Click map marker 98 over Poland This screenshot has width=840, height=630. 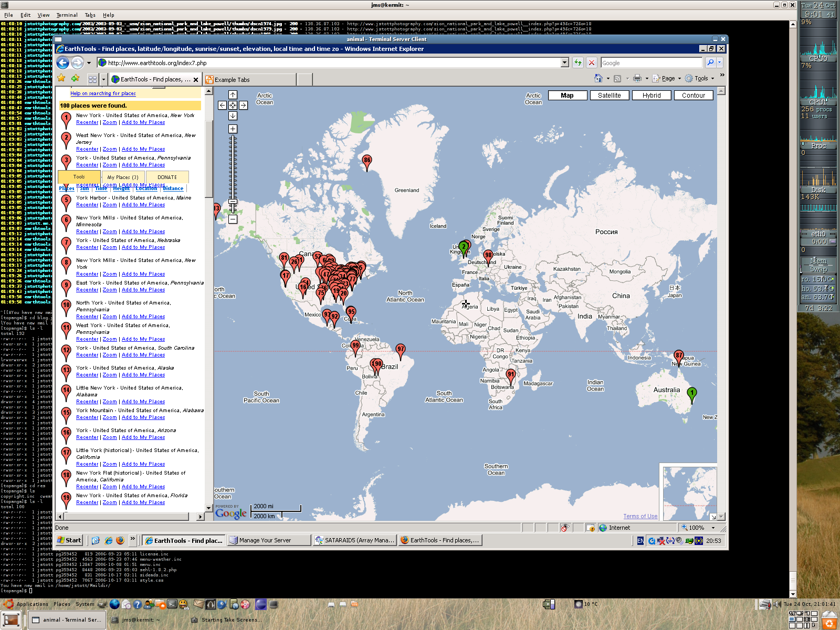click(x=488, y=257)
